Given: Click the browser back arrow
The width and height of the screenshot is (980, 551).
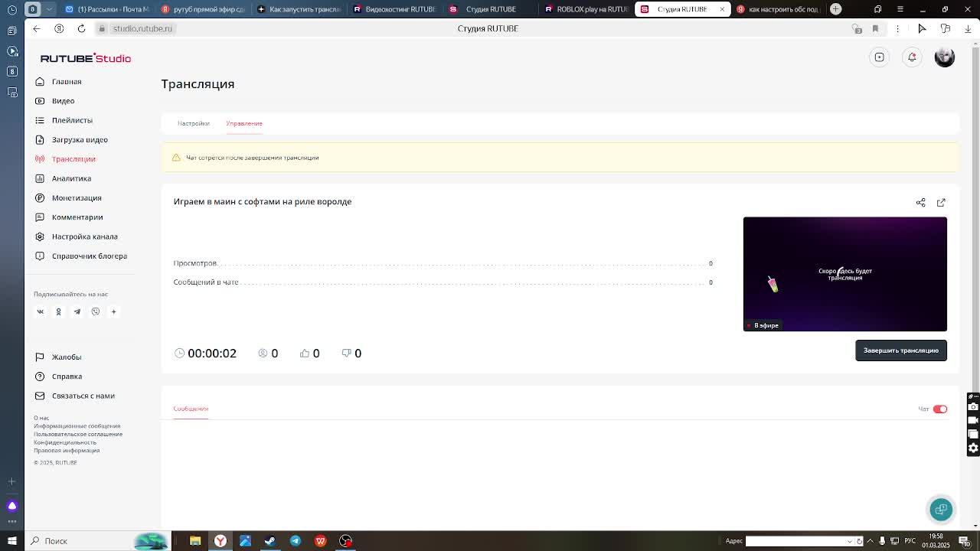Looking at the screenshot, I should point(37,28).
